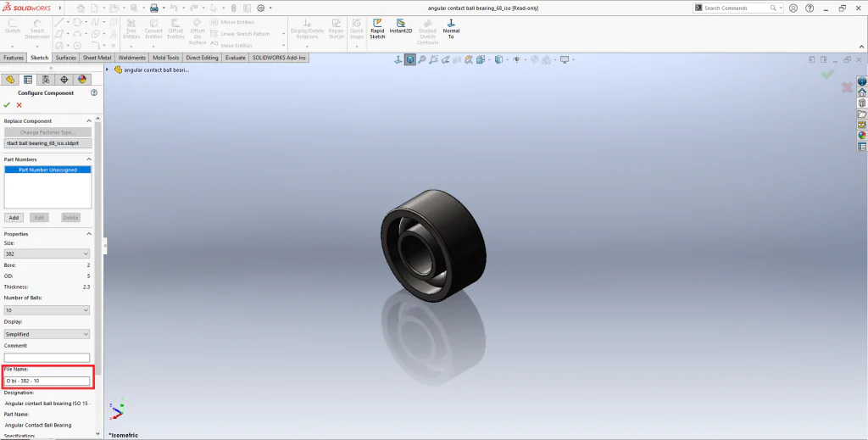Open the SOLIDWORKS Add-Ins tab
868x440 pixels.
(x=279, y=58)
